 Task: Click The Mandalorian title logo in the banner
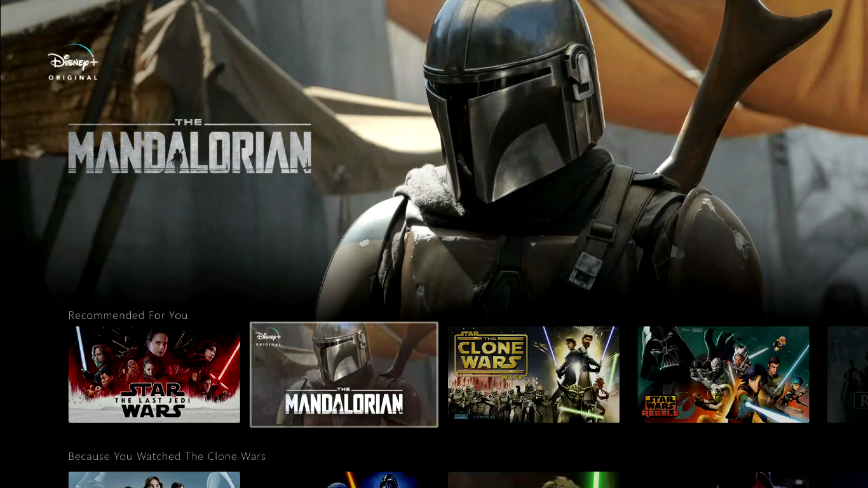(190, 146)
